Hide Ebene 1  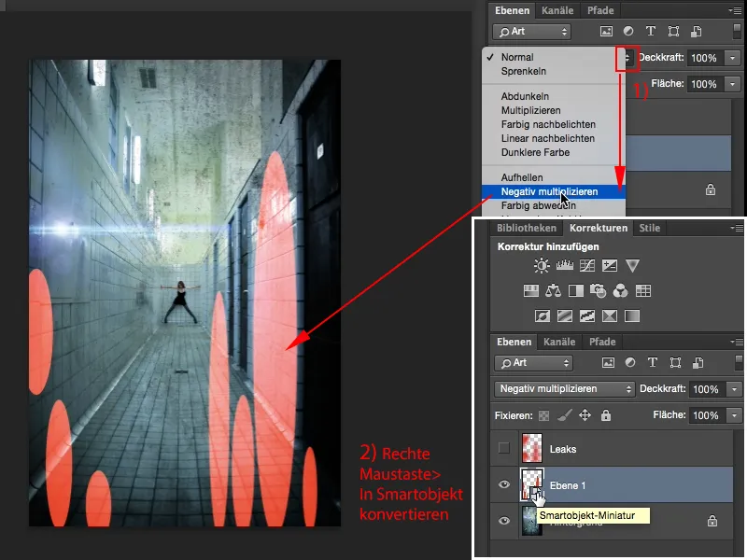[x=505, y=483]
